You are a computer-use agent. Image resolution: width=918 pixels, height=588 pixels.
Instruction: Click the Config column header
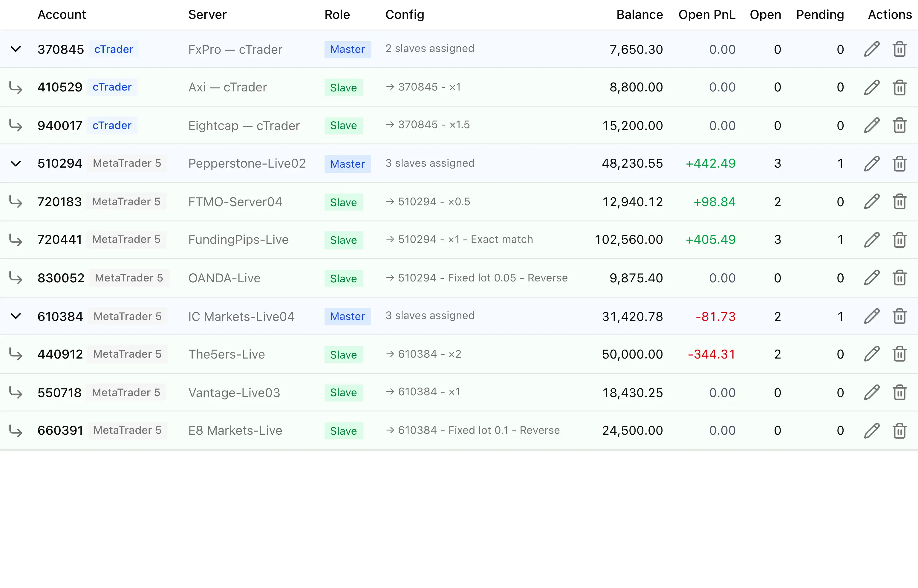405,15
